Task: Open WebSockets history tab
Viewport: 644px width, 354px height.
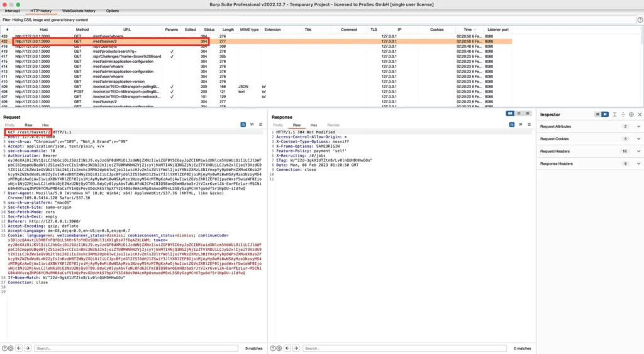Action: [79, 11]
